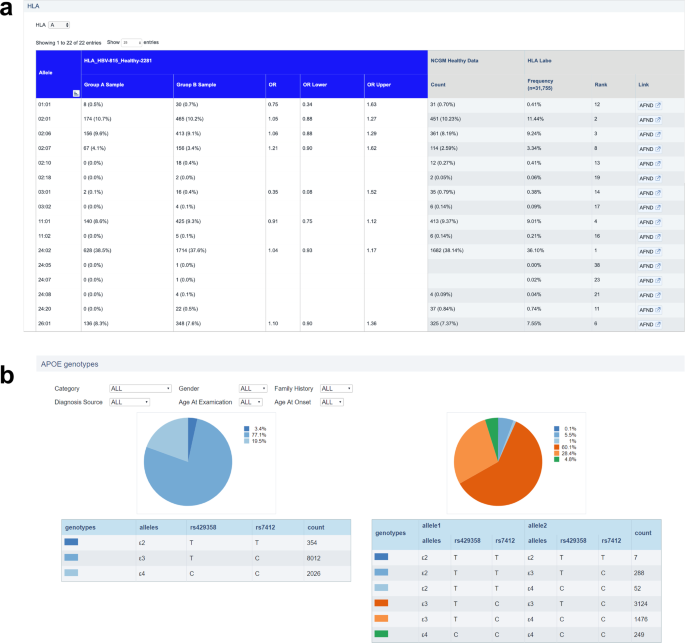Click the allele count value 8012
This screenshot has height=643, width=685.
314,558
